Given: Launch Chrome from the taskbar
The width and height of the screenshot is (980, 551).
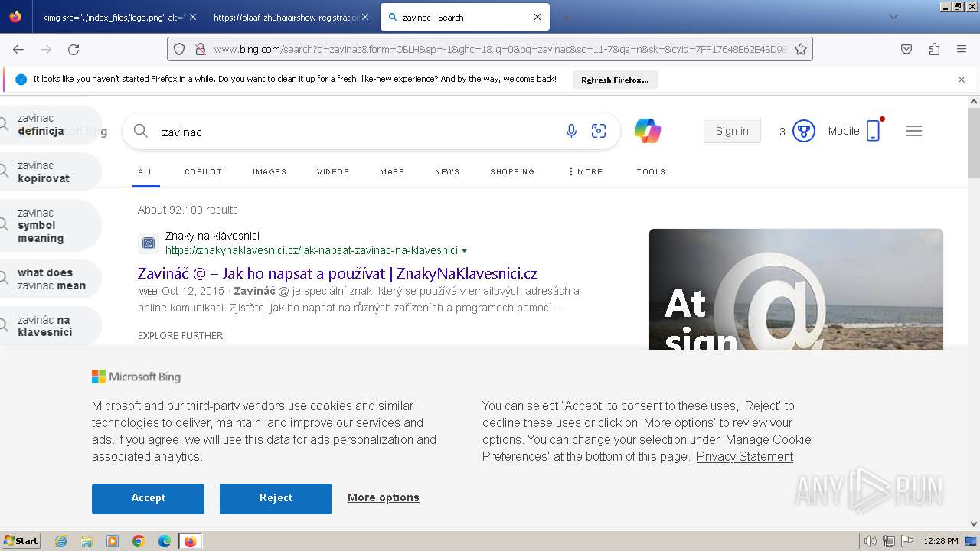Looking at the screenshot, I should [139, 541].
